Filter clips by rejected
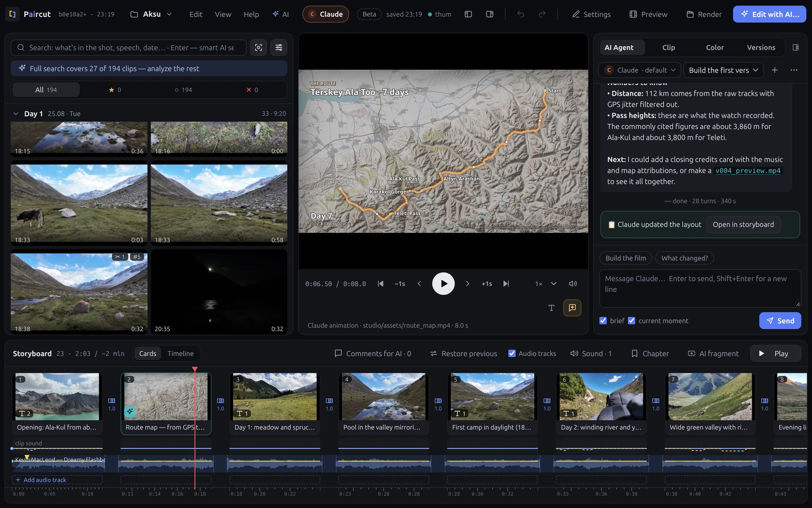Image resolution: width=812 pixels, height=508 pixels. tap(252, 90)
